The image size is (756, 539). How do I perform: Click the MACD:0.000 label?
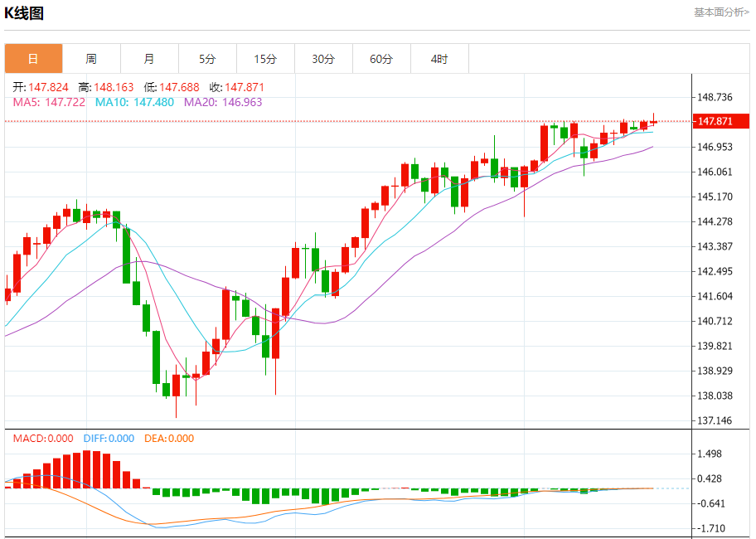click(x=43, y=438)
